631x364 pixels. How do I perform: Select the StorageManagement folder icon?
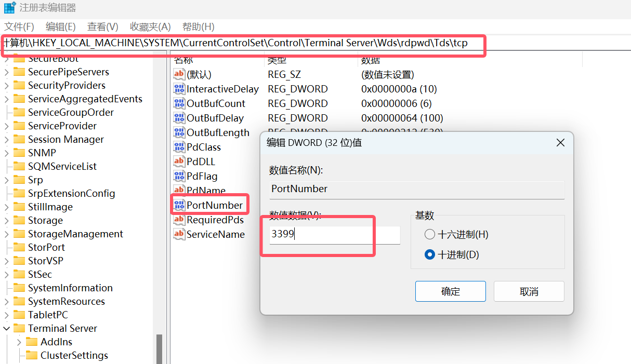pos(19,234)
